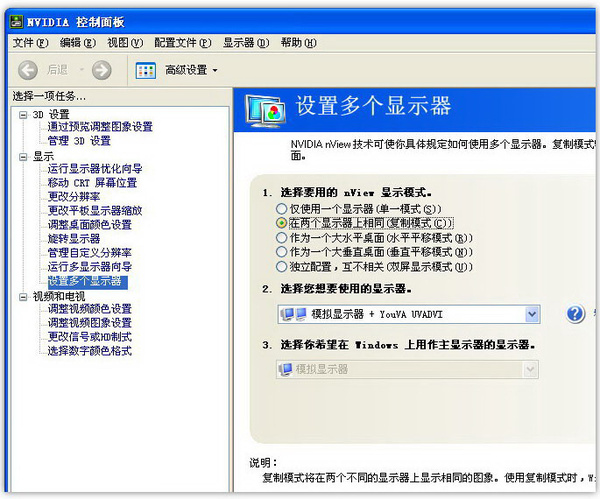Open the 模拟显示器 + YouVA UVADVI combo box
Image resolution: width=600 pixels, height=499 pixels.
click(x=409, y=314)
